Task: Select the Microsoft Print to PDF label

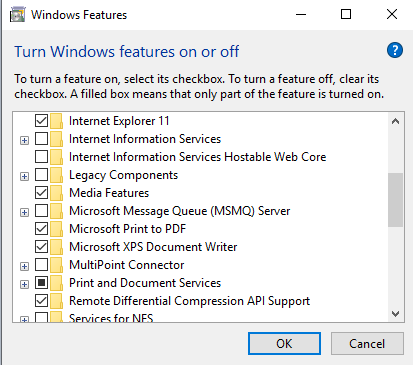Action: [x=127, y=229]
